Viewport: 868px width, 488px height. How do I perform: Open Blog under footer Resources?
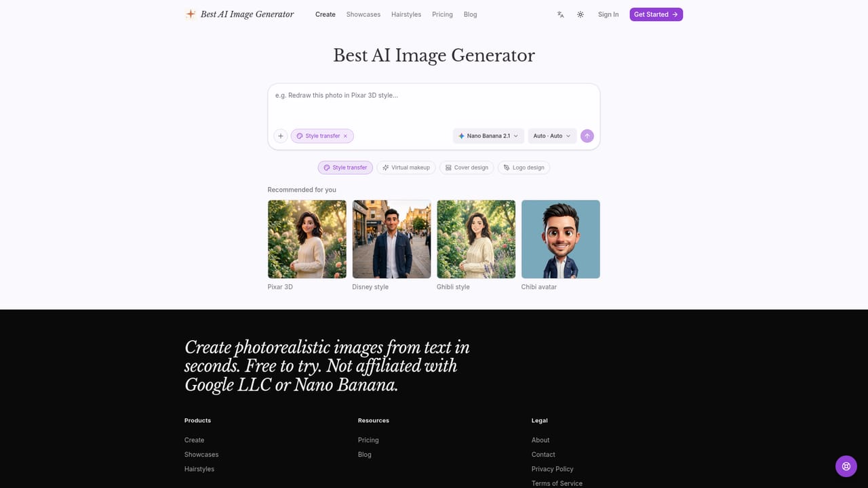[x=365, y=455]
